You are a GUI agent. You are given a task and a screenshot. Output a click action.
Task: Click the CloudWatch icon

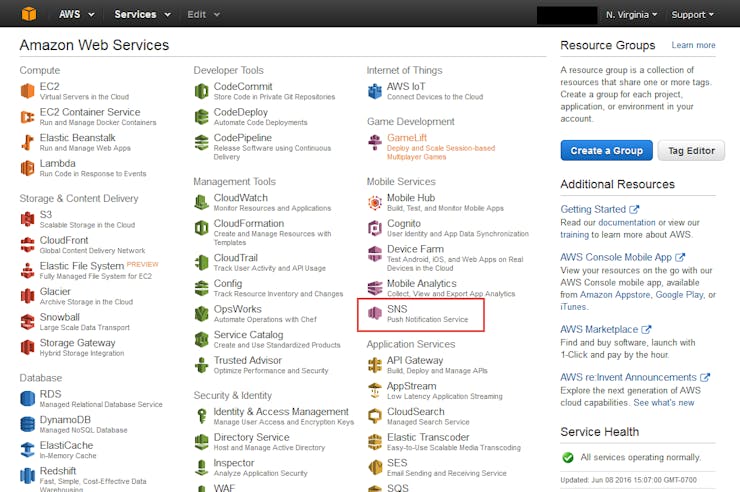click(202, 202)
